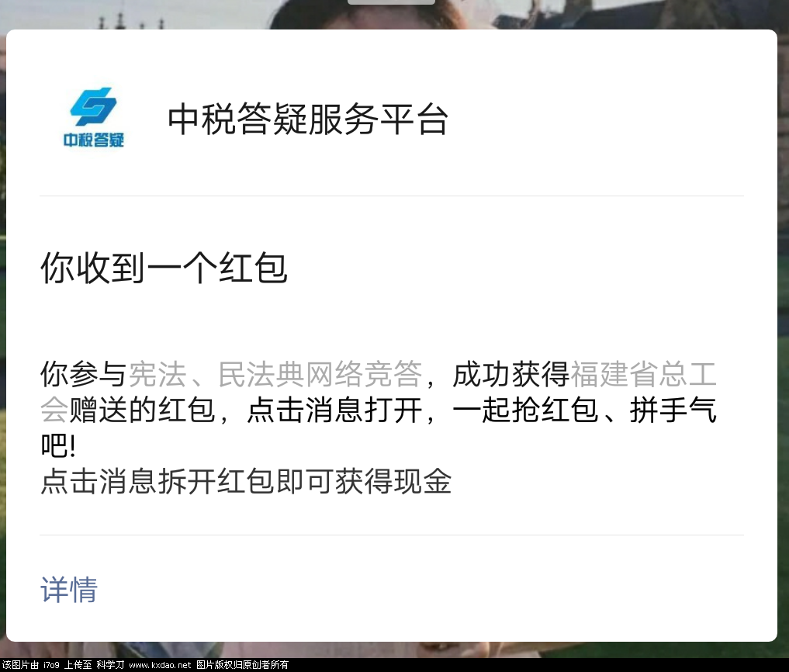Tap the background photo strip below the card
The width and height of the screenshot is (789, 672).
click(x=394, y=649)
